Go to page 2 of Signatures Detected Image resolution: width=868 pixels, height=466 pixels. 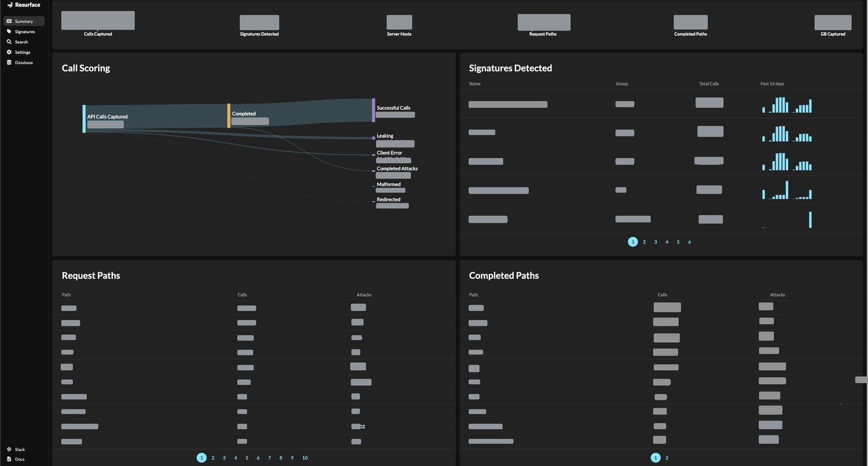click(x=644, y=242)
